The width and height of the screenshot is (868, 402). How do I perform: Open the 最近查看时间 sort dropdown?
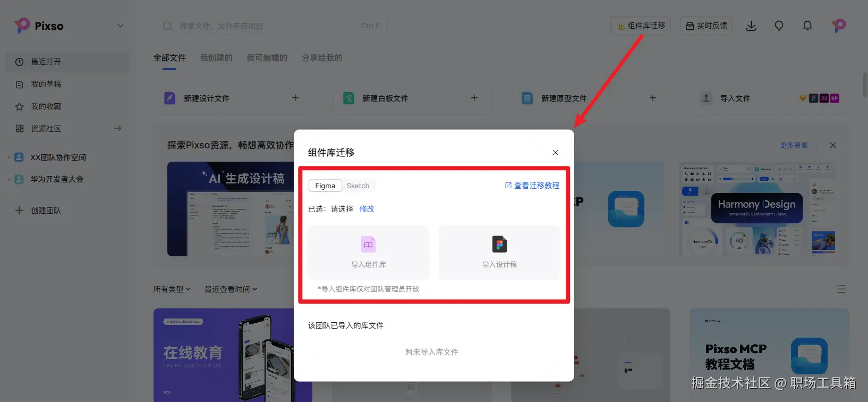click(231, 289)
